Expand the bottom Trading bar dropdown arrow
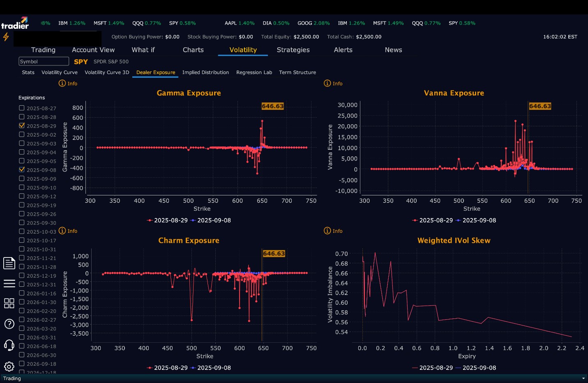 [583, 378]
